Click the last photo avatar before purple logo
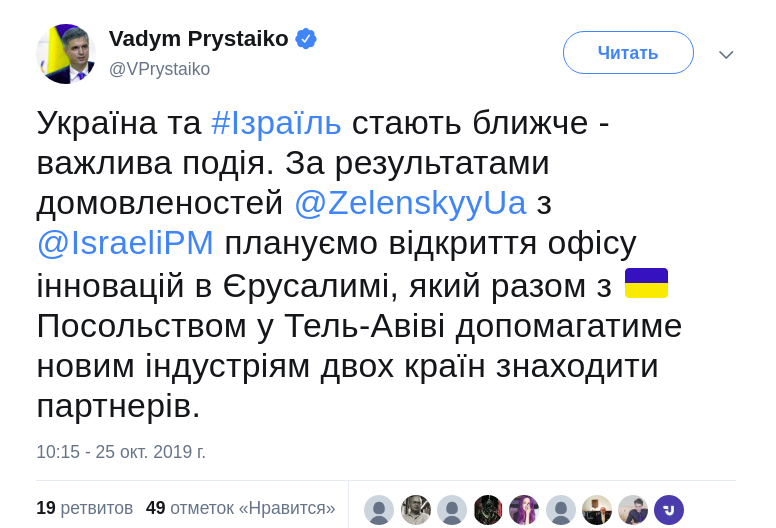 (x=633, y=510)
